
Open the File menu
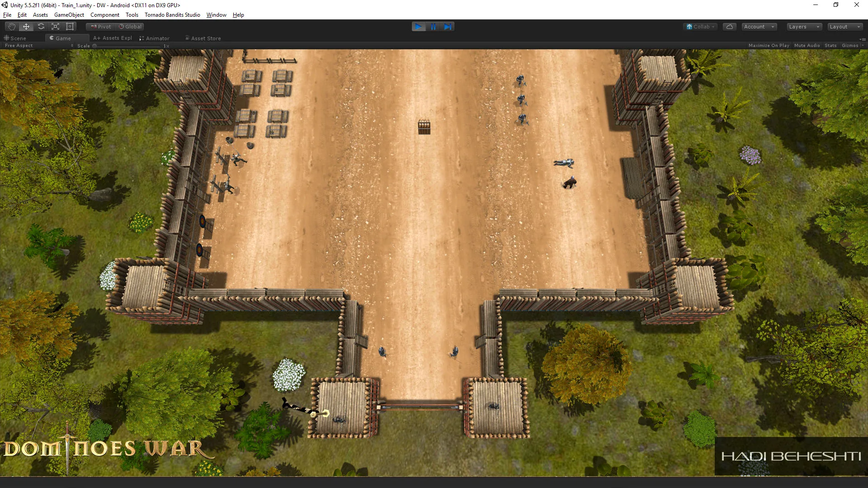7,15
